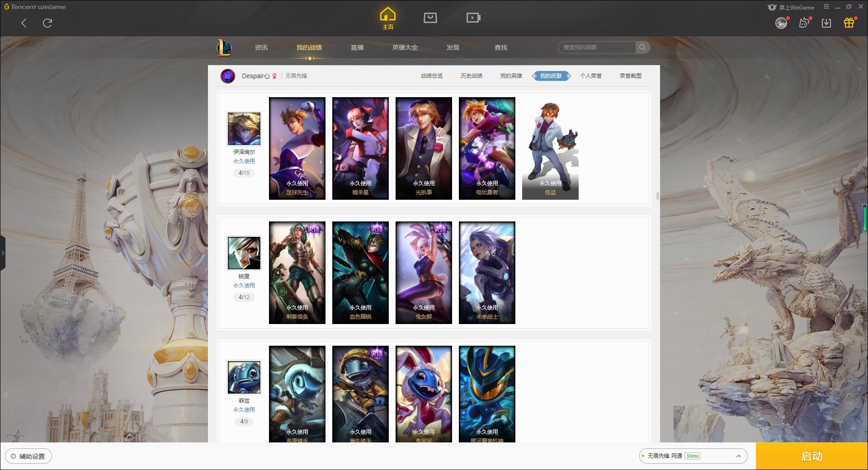Expand the left side panel arrow
The height and width of the screenshot is (470, 868).
tap(3, 253)
